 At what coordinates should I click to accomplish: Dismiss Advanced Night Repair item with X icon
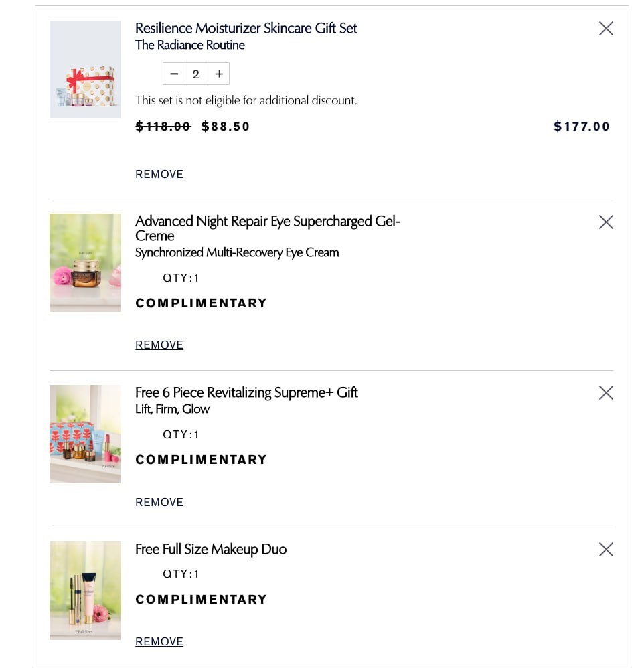coord(606,222)
